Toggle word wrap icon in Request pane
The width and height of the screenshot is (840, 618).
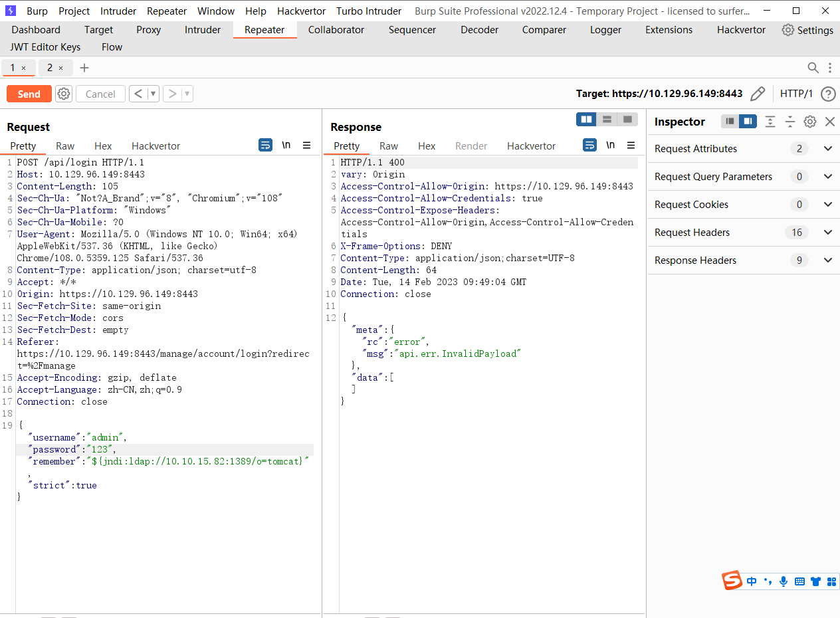tap(266, 145)
